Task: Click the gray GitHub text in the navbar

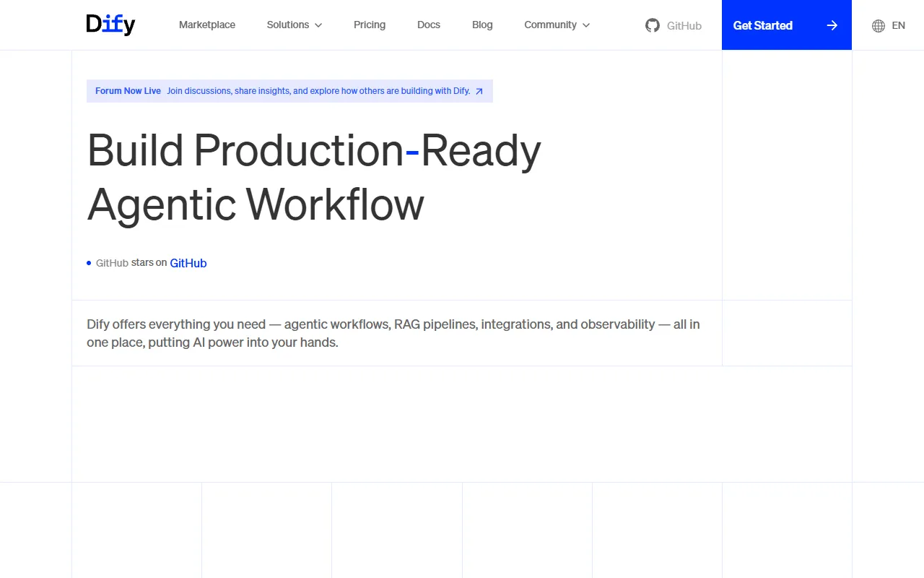Action: (x=684, y=25)
